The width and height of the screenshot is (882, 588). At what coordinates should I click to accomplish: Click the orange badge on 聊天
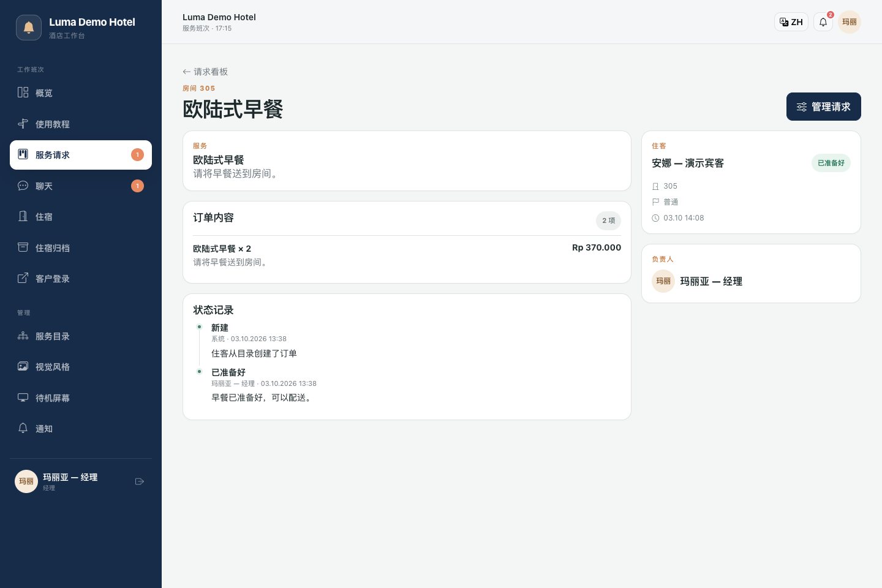pos(138,186)
